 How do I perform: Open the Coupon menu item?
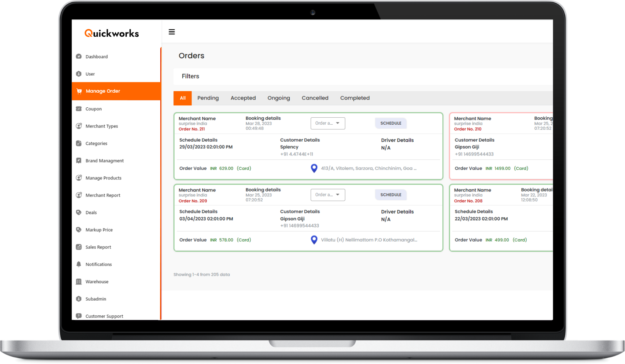[x=93, y=109]
